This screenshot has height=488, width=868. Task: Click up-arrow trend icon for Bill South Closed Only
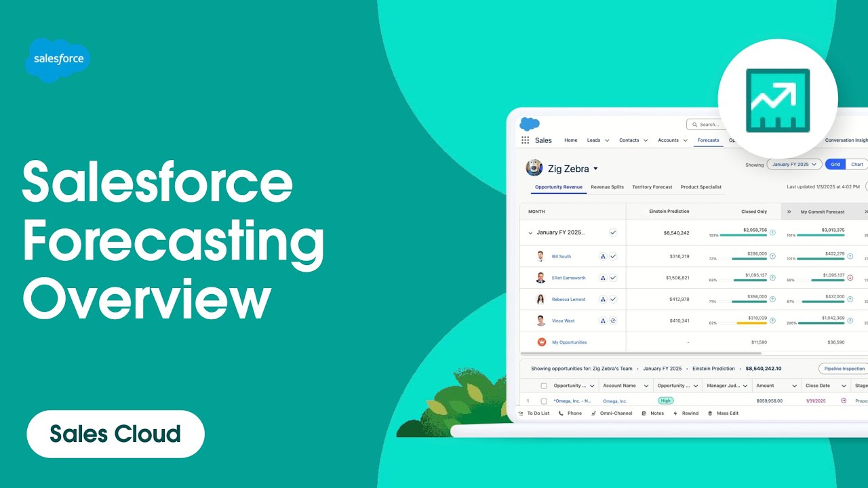pos(772,257)
